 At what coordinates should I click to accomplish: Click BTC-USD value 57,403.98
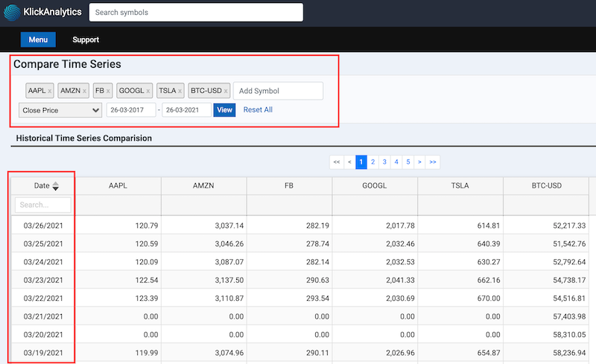pyautogui.click(x=569, y=316)
